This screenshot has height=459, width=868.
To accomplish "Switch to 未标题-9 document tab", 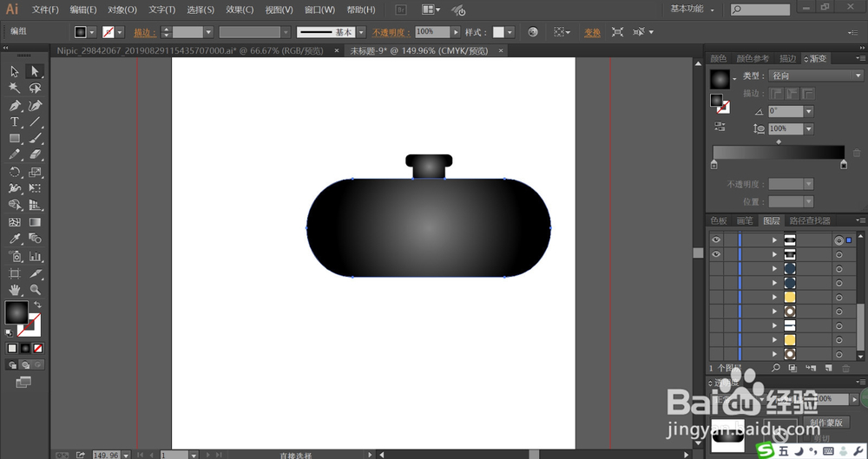I will (x=419, y=50).
